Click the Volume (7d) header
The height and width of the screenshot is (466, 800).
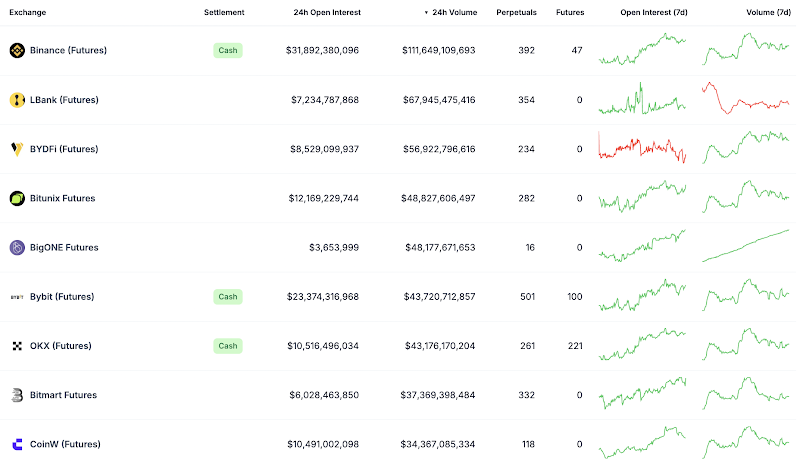[x=768, y=12]
